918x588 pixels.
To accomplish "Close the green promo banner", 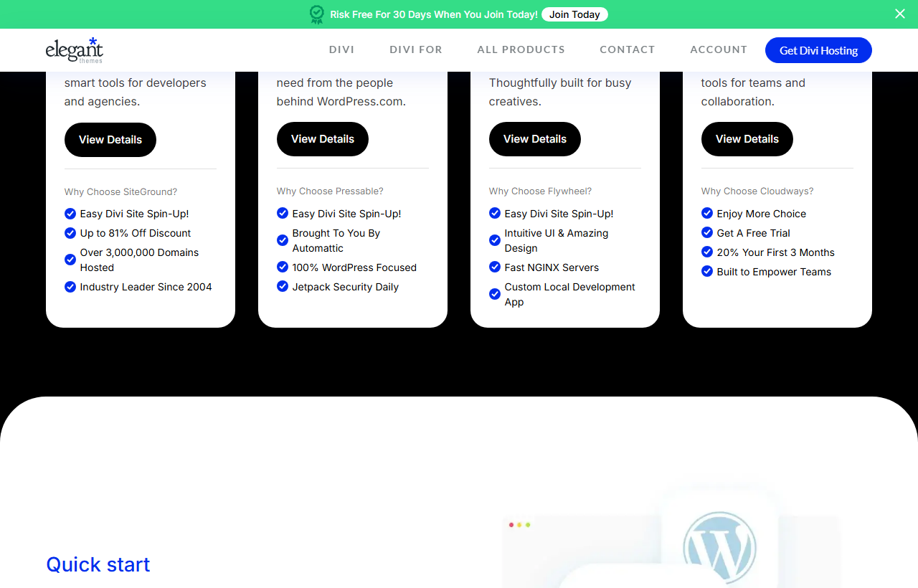I will pos(900,14).
